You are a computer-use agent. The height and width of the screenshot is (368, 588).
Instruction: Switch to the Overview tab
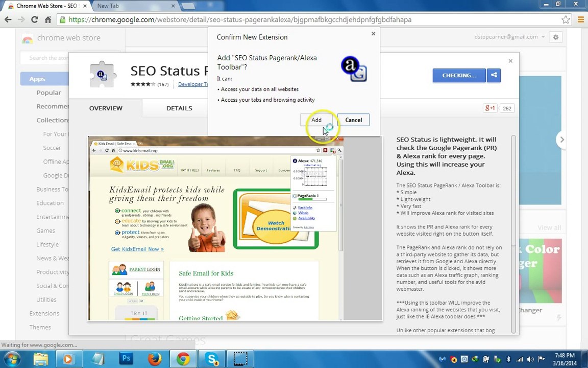click(x=106, y=108)
